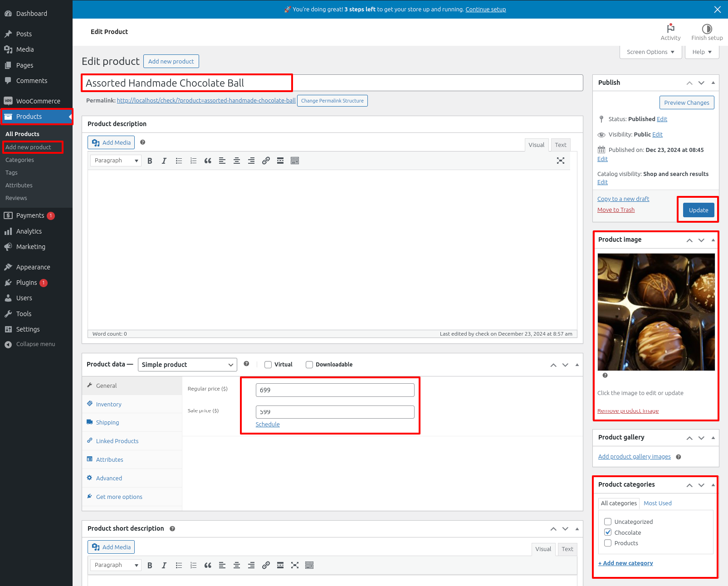Open distraction-free fullscreen mode in description editor
The width and height of the screenshot is (728, 586).
coord(561,161)
